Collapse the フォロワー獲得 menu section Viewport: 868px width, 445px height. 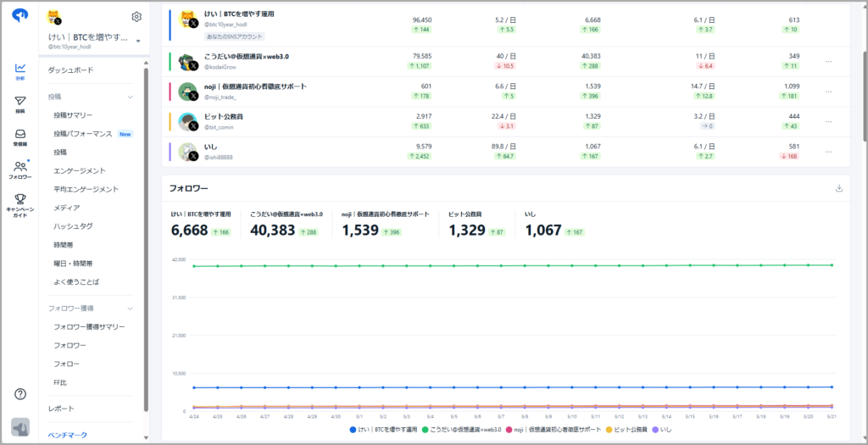[131, 309]
